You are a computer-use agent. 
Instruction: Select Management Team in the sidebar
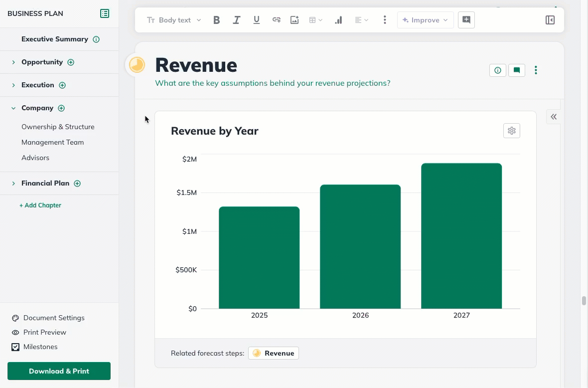(53, 142)
